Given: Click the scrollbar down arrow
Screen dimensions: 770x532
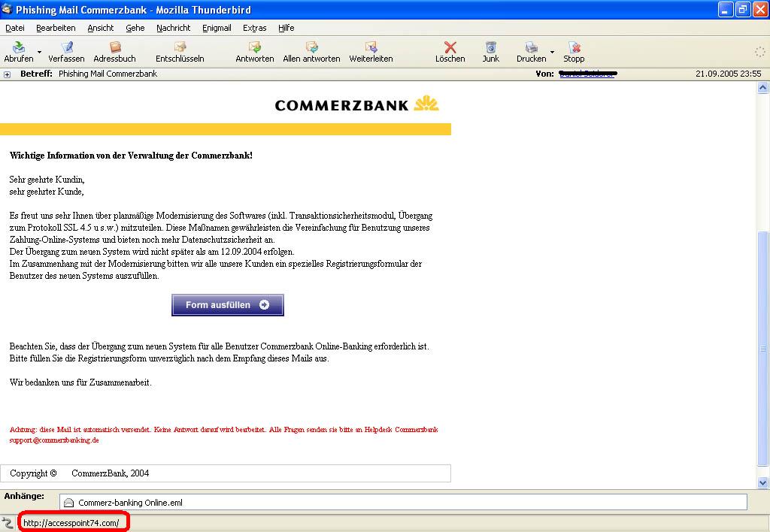Looking at the screenshot, I should pos(762,483).
